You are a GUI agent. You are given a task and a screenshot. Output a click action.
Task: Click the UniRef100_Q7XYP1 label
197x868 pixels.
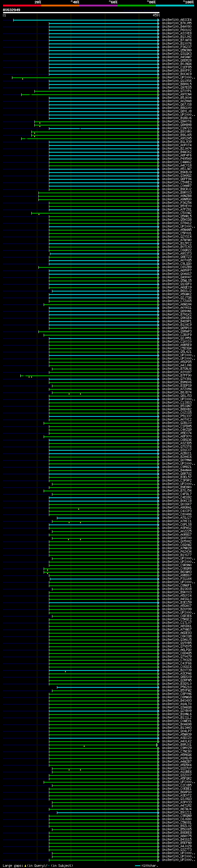(x=177, y=91)
